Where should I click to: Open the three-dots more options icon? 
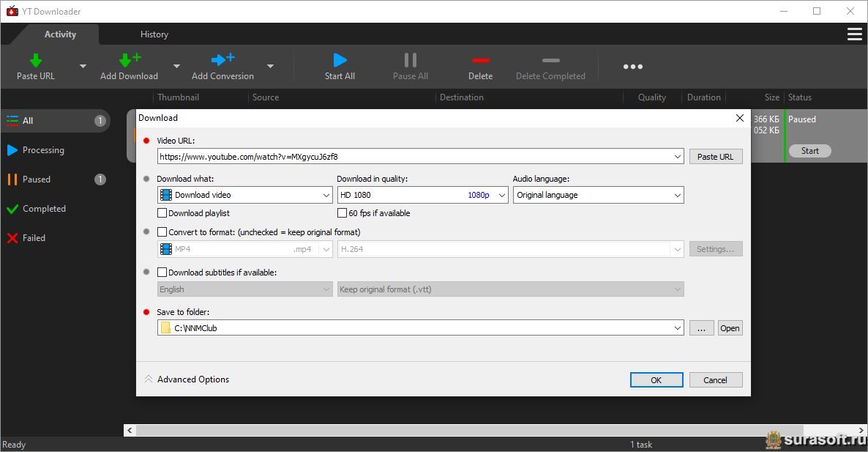click(632, 67)
